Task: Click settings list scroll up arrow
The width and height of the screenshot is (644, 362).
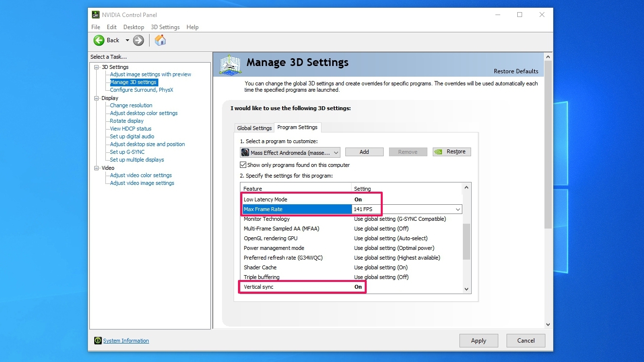Action: [x=467, y=187]
